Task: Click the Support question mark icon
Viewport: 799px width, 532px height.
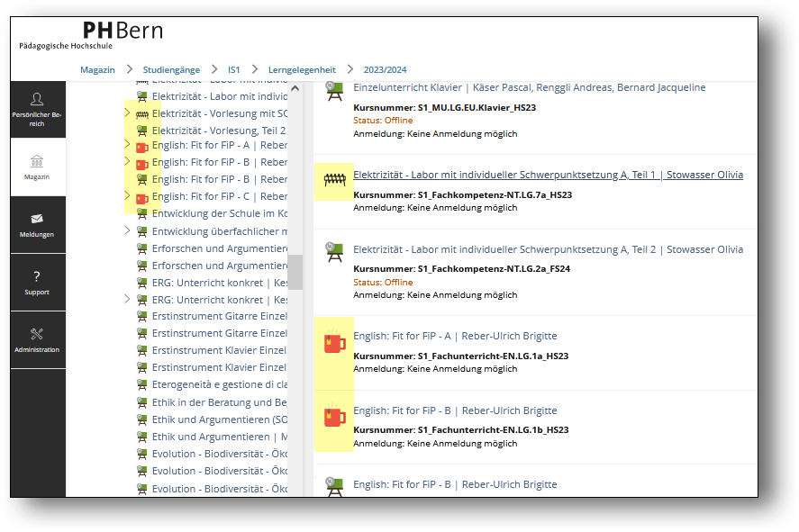Action: tap(37, 276)
